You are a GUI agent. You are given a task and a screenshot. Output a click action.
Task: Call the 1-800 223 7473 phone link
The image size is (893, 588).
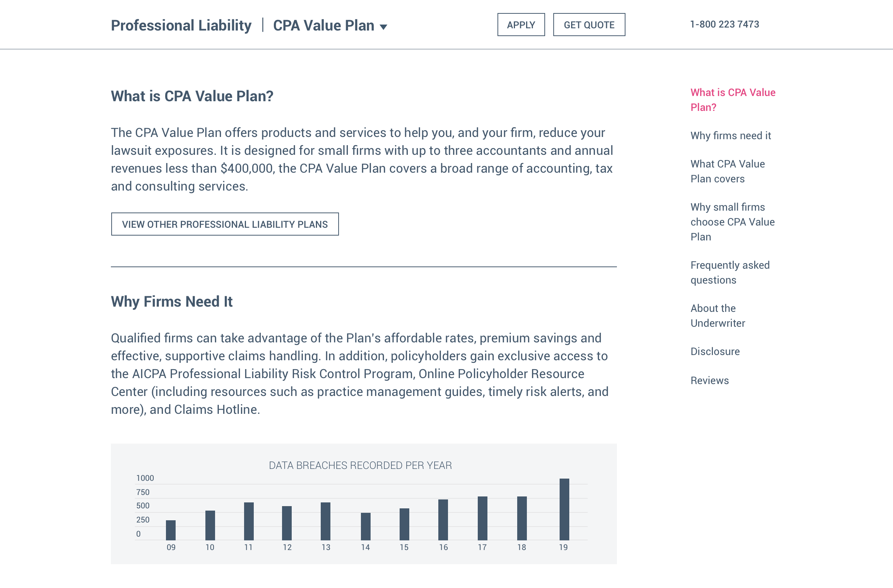click(x=724, y=25)
